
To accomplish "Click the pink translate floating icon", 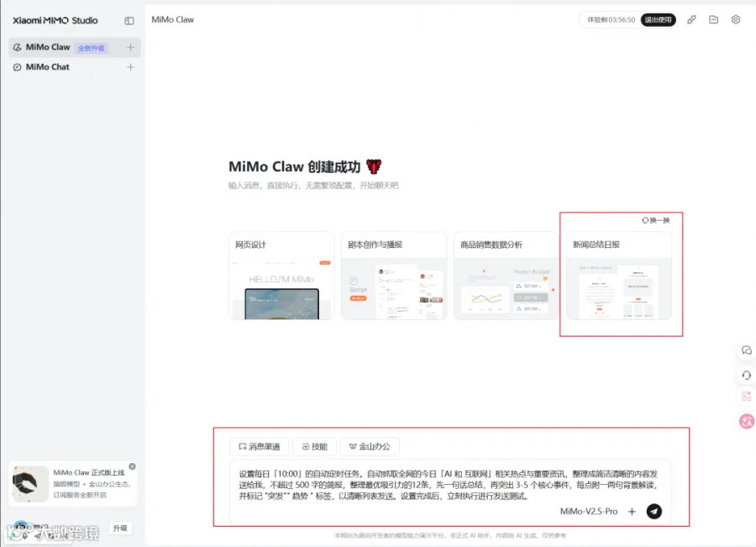I will [x=747, y=421].
